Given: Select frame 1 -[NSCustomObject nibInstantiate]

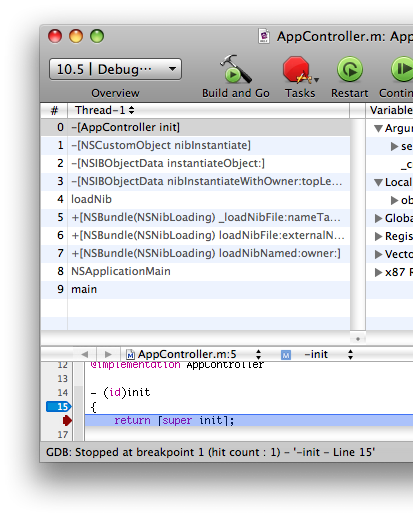Looking at the screenshot, I should (195, 145).
